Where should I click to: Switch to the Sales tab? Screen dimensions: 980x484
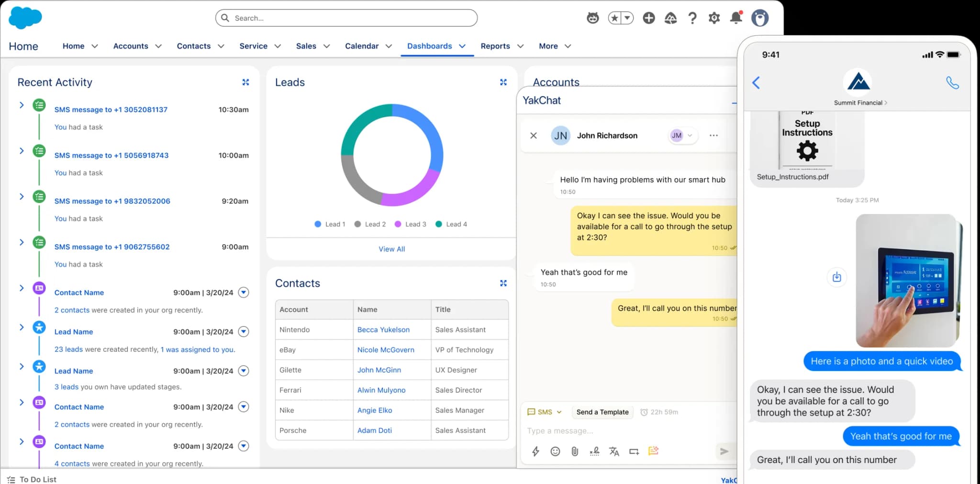(x=306, y=46)
